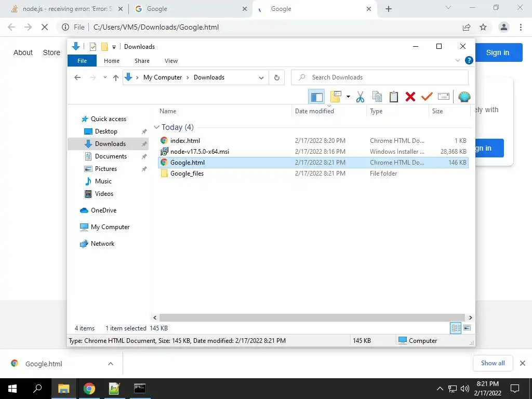
Task: Go up one folder level arrow
Action: tap(116, 78)
